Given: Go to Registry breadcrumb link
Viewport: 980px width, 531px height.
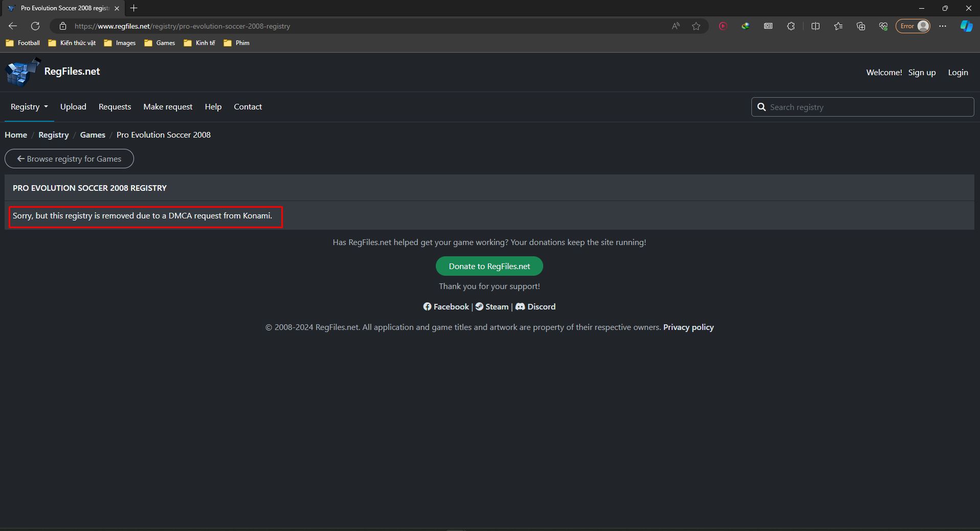Looking at the screenshot, I should tap(53, 135).
